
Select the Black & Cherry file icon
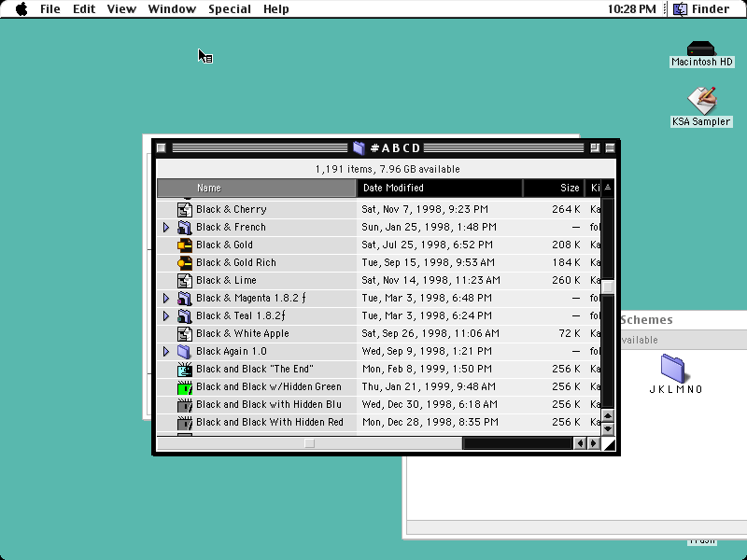(184, 209)
